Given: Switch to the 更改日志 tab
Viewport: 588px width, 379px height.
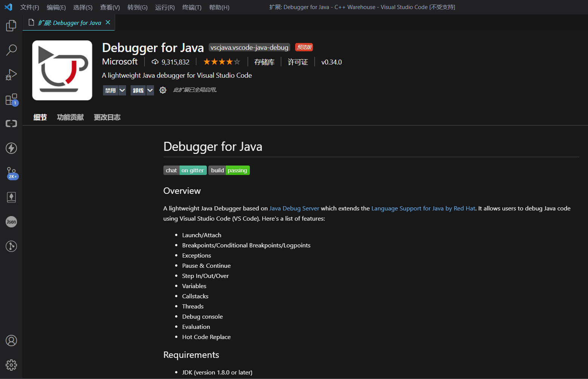Looking at the screenshot, I should 107,117.
